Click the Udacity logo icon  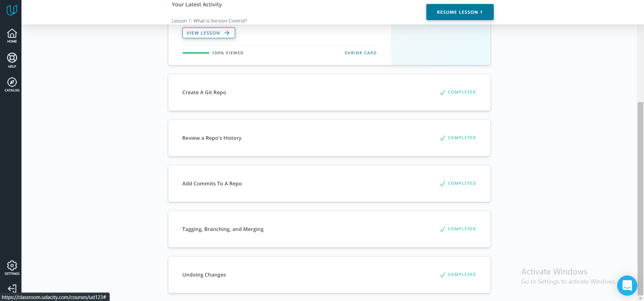click(x=12, y=10)
